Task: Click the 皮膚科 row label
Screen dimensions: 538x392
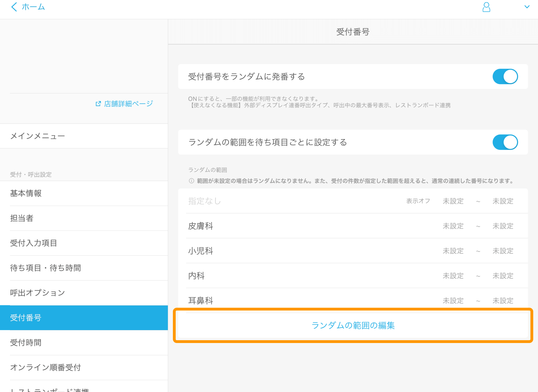Action: 201,226
